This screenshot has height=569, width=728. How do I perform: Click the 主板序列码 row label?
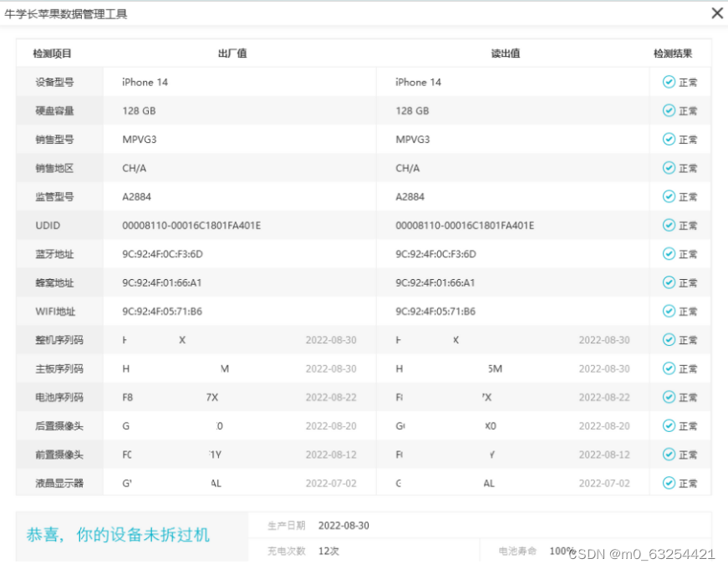click(x=59, y=368)
